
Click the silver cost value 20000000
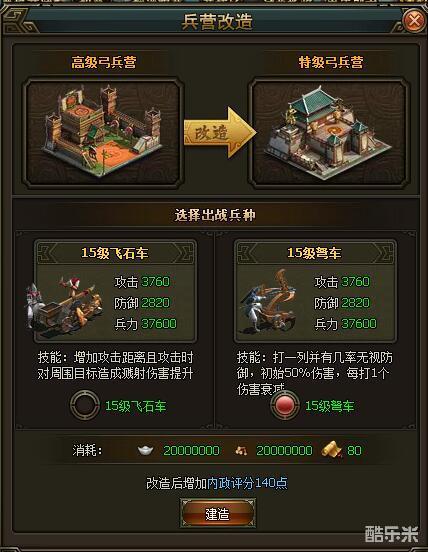191,451
